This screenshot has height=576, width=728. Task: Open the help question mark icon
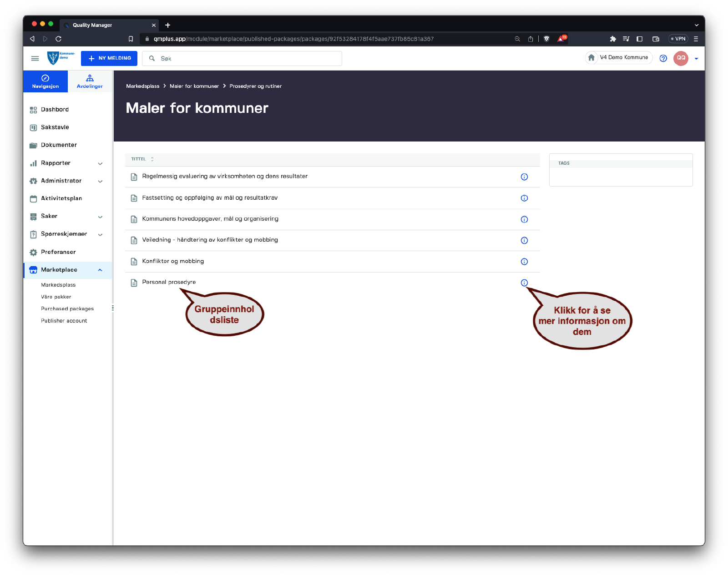(663, 58)
